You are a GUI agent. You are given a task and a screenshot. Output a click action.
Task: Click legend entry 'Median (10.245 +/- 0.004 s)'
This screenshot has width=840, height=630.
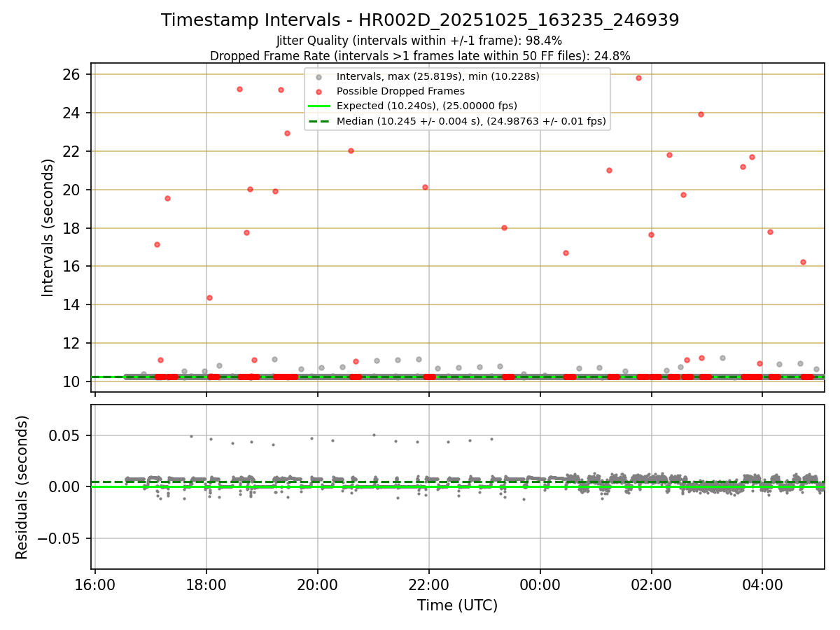pos(470,121)
